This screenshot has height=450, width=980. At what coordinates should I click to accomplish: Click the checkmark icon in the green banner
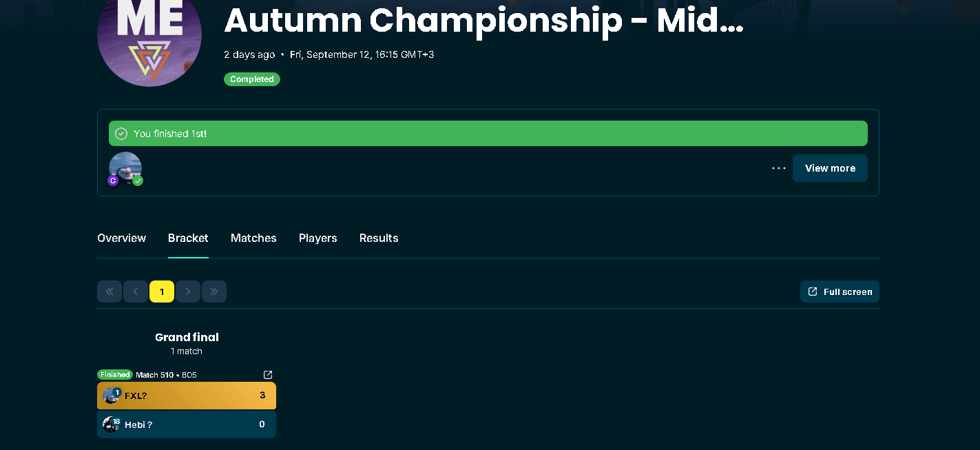point(121,134)
